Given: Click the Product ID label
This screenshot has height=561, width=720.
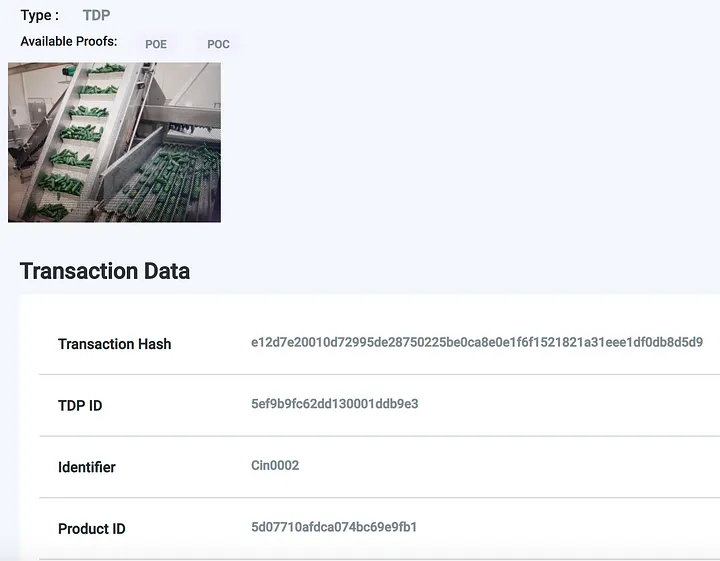Looking at the screenshot, I should [91, 528].
